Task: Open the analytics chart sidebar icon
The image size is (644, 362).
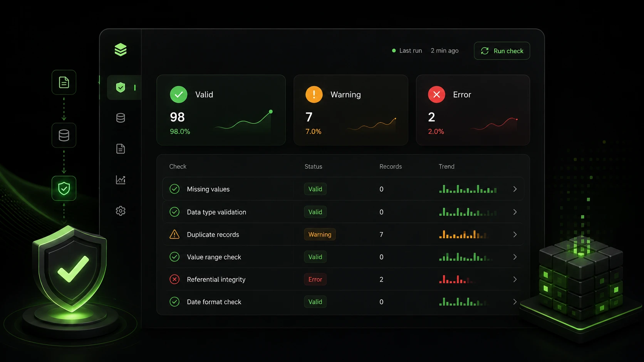Action: 121,180
